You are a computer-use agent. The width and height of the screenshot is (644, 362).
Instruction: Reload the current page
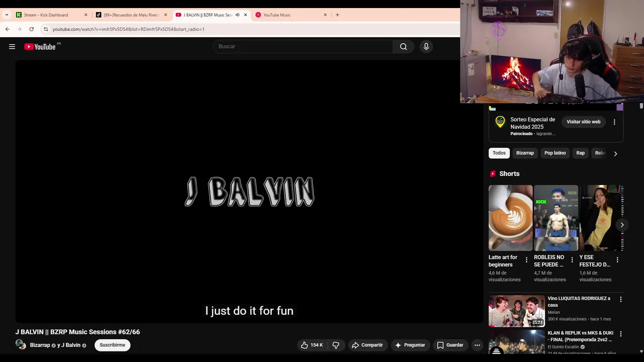point(32,29)
